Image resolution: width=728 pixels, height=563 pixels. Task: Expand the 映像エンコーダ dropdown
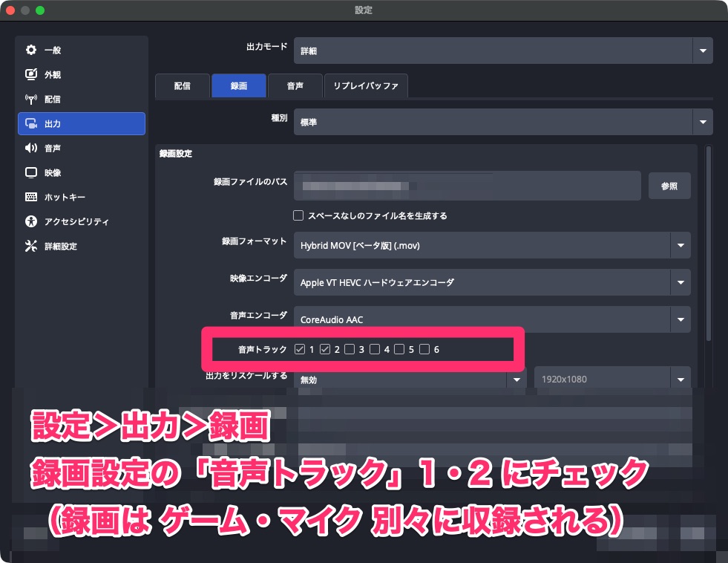coord(680,282)
